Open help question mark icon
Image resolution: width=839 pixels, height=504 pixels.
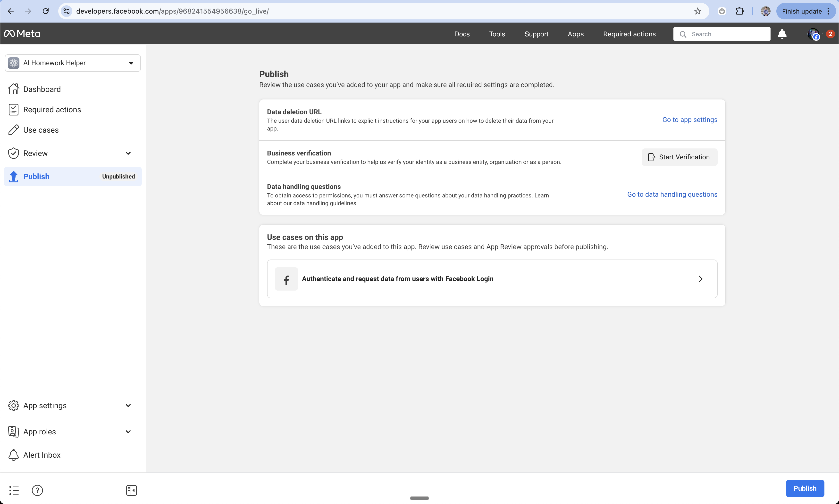(x=37, y=490)
